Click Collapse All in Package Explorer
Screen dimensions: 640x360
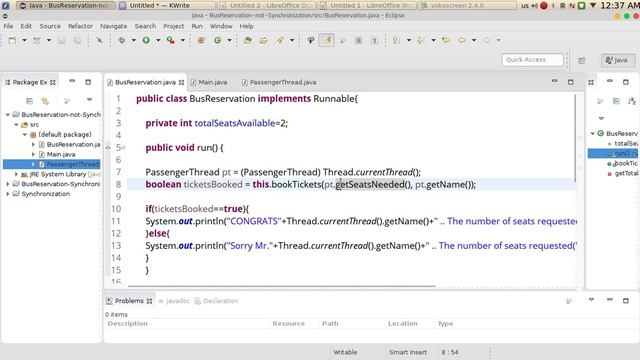click(x=29, y=100)
